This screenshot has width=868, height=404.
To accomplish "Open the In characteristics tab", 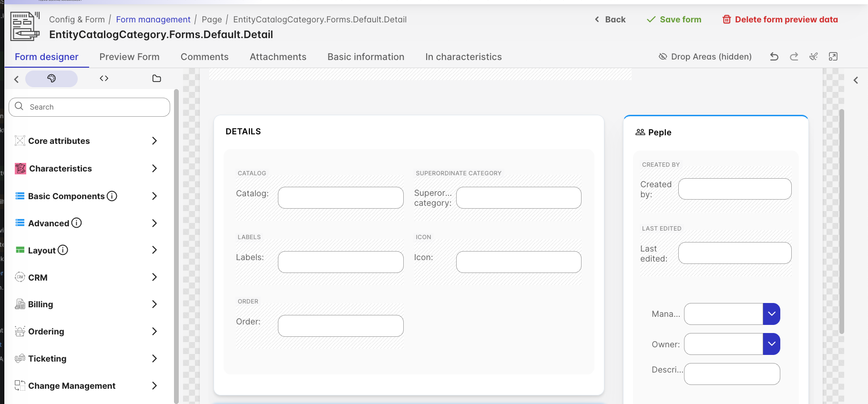I will pos(463,57).
